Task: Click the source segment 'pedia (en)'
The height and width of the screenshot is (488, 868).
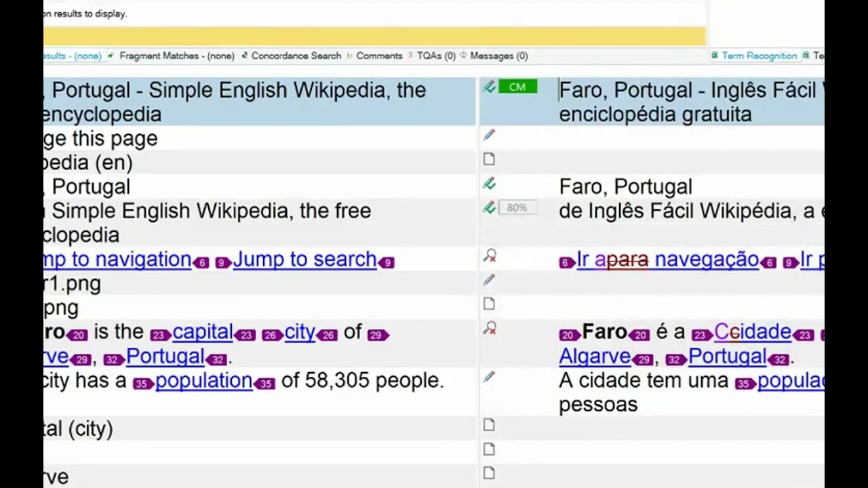Action: click(88, 163)
